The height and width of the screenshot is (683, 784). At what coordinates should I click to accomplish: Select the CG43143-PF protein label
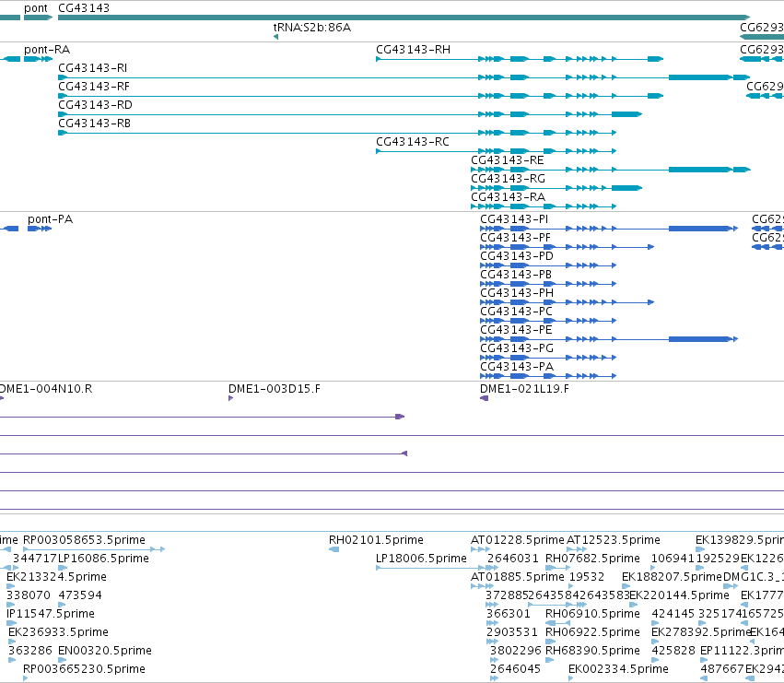pyautogui.click(x=516, y=238)
